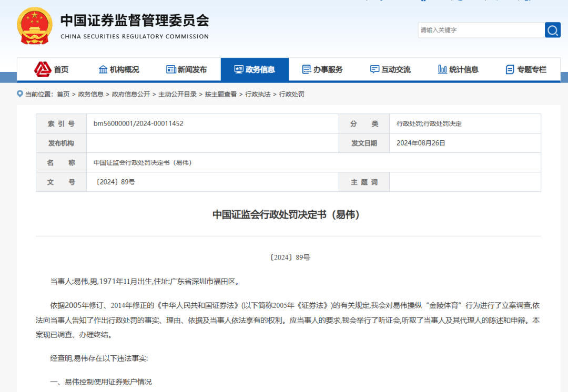Open the 机构概况 navigation tab

[x=119, y=69]
